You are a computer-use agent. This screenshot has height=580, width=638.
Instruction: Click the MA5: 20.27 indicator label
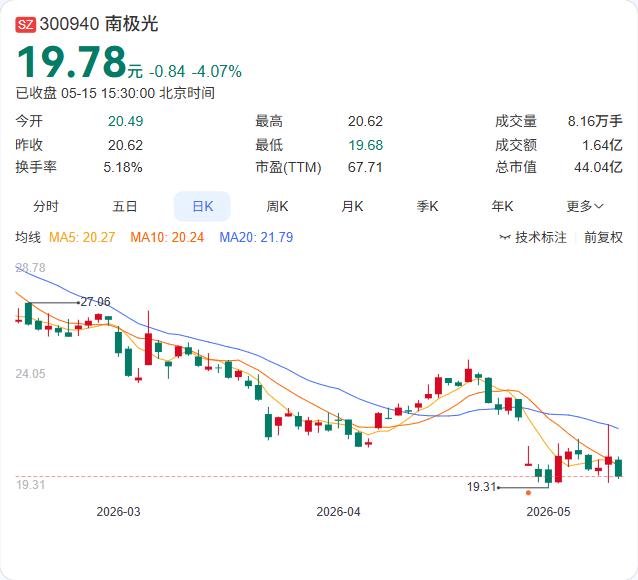point(82,237)
